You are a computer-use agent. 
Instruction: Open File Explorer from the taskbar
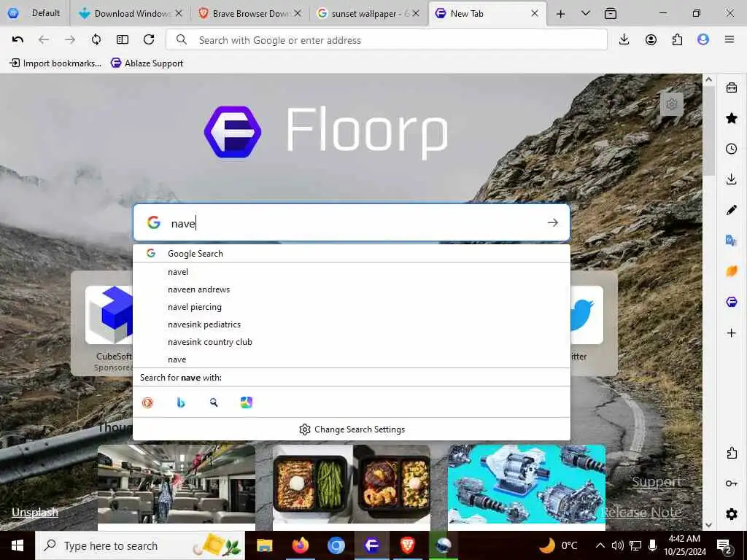(x=264, y=545)
